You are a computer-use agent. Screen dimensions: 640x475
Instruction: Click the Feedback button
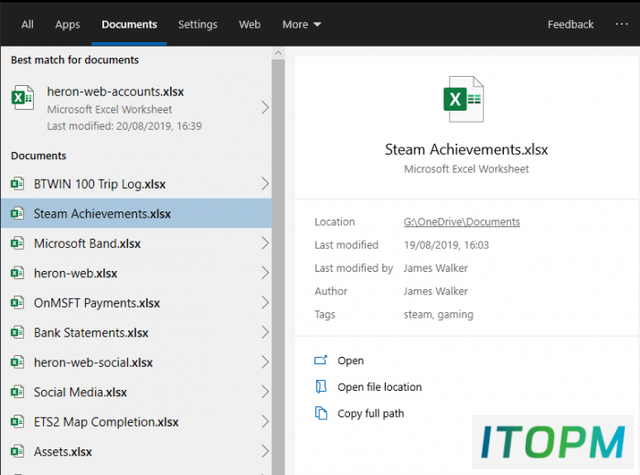570,24
